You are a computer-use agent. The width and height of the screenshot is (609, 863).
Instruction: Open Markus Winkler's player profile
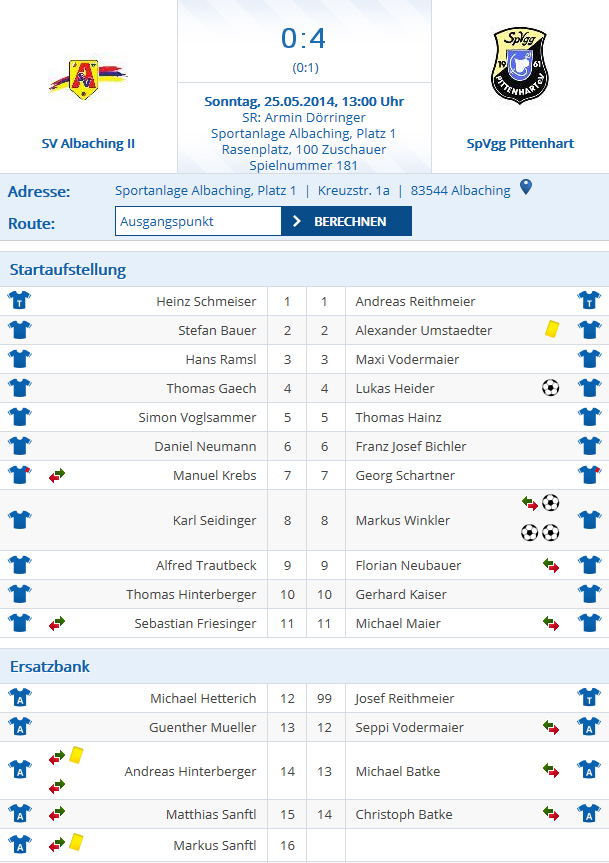click(x=403, y=520)
